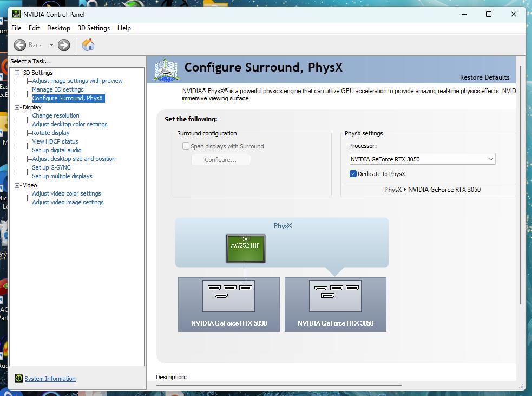Open the Back history dropdown arrow
This screenshot has width=532, height=396.
51,45
